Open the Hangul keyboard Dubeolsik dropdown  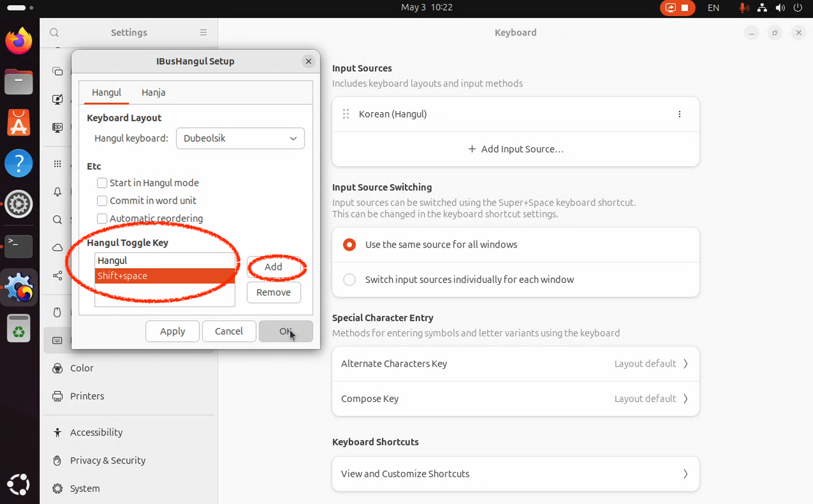pyautogui.click(x=240, y=138)
